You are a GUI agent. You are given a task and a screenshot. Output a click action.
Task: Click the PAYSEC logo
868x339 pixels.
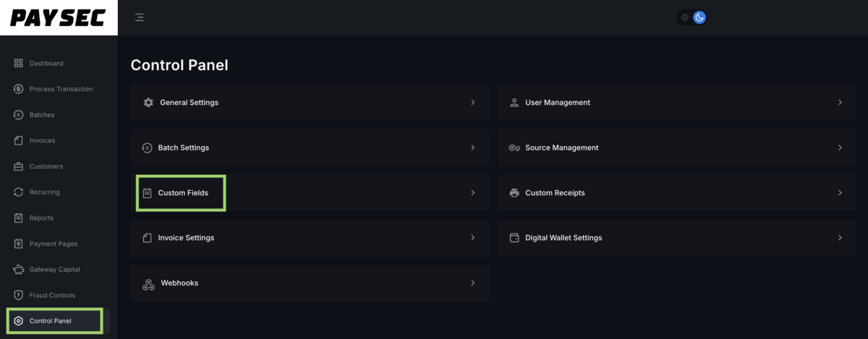click(x=59, y=17)
